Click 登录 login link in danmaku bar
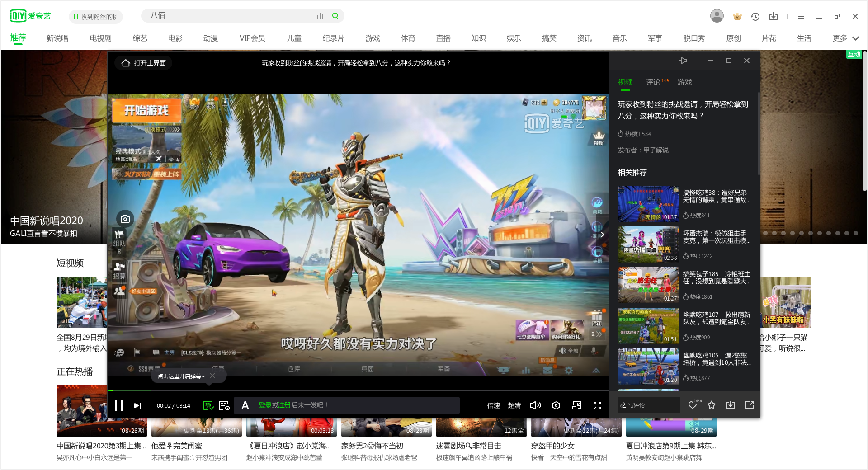The image size is (868, 470). (x=265, y=405)
